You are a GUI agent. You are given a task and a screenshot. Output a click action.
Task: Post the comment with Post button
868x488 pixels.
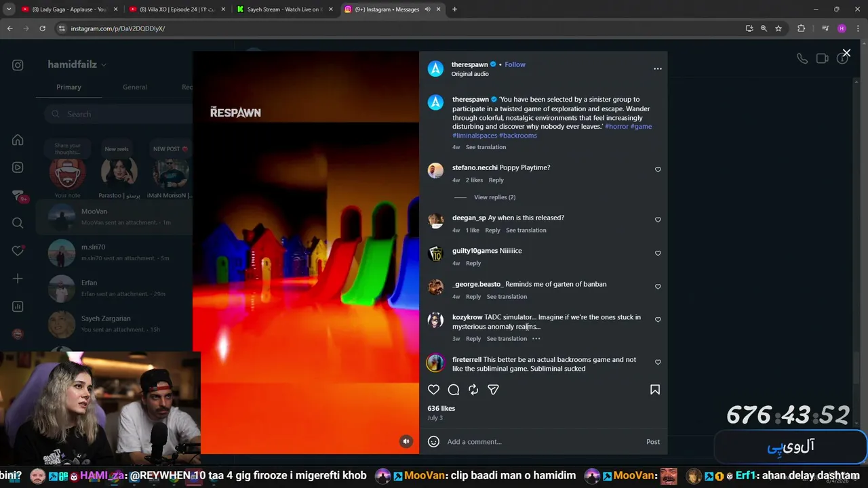(x=653, y=442)
